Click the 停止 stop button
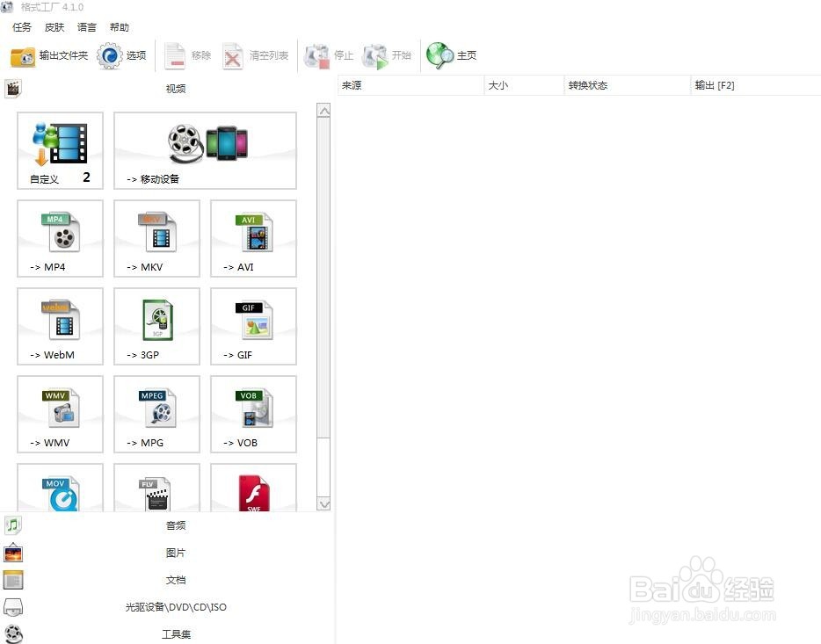Image resolution: width=821 pixels, height=644 pixels. coord(330,56)
